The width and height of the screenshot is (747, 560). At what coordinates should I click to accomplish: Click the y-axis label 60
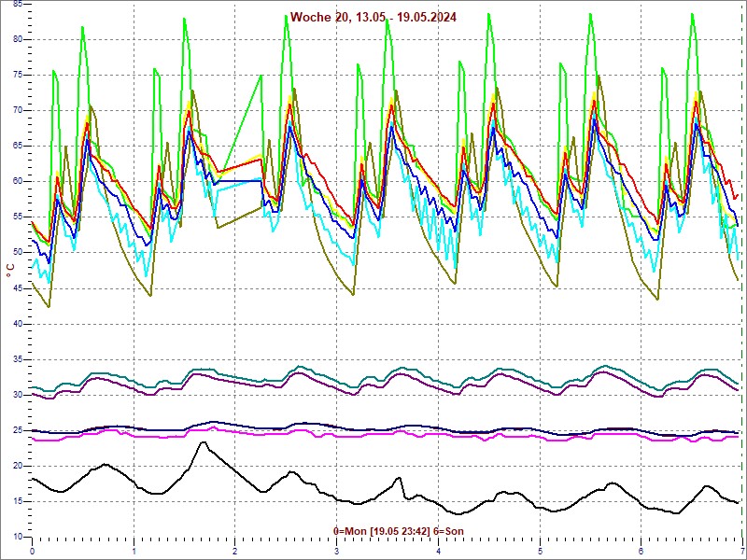tap(17, 181)
